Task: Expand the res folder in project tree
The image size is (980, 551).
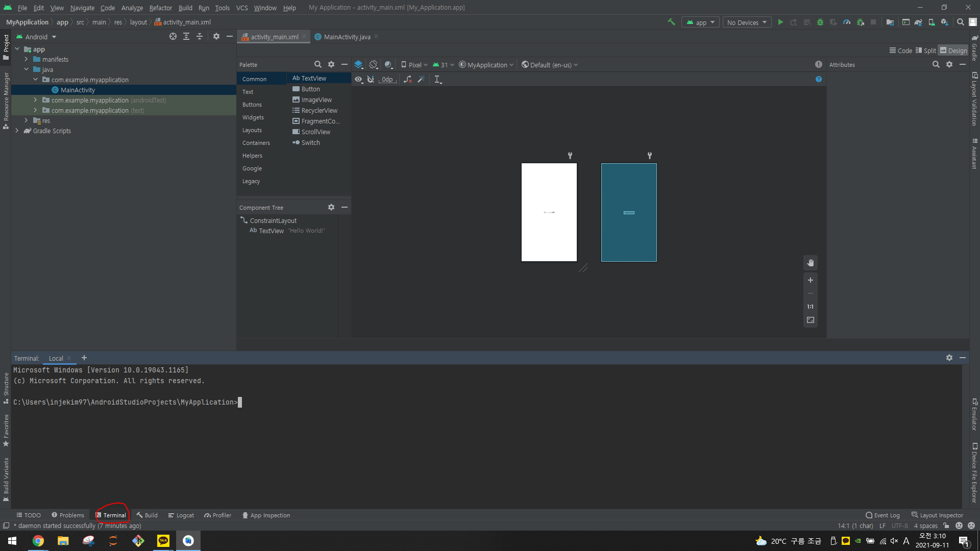Action: click(27, 121)
